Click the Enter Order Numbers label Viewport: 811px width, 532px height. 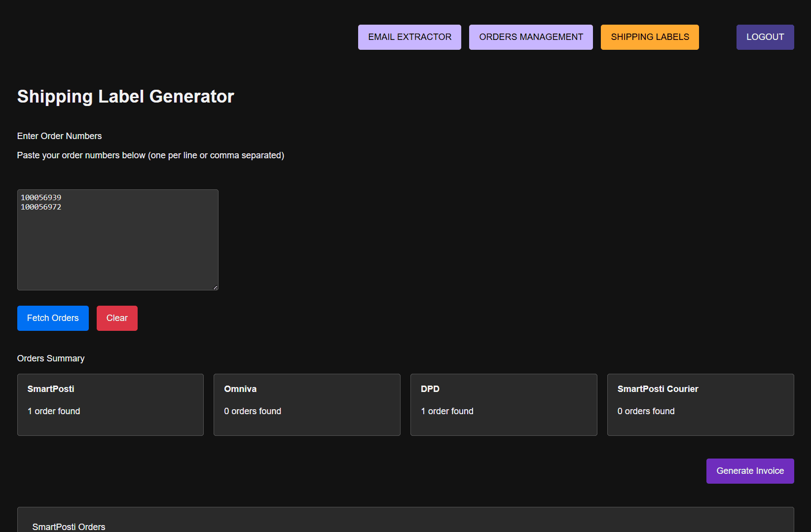coord(59,136)
